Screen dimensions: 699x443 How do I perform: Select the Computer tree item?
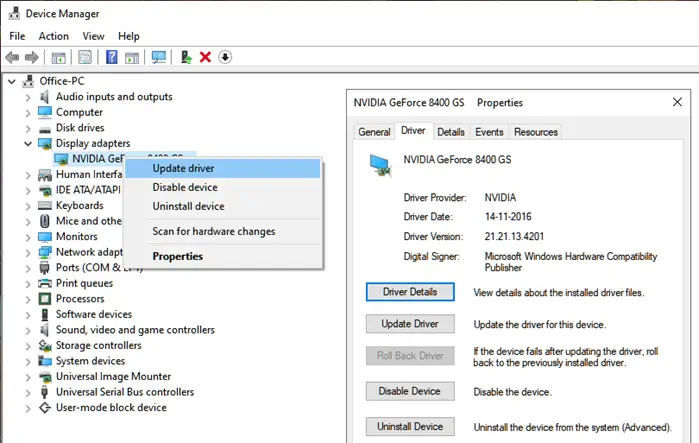pos(79,112)
